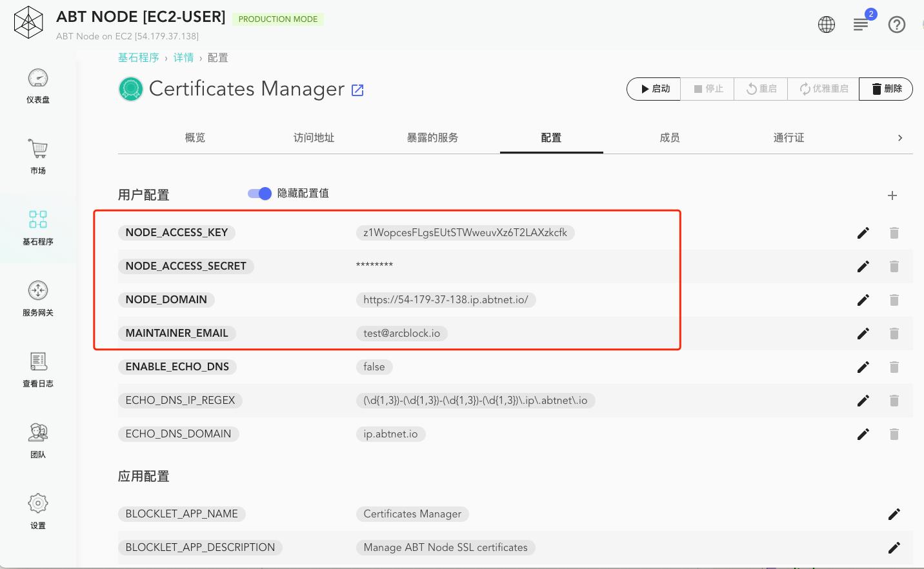
Task: Click the globe language icon
Action: (x=827, y=25)
